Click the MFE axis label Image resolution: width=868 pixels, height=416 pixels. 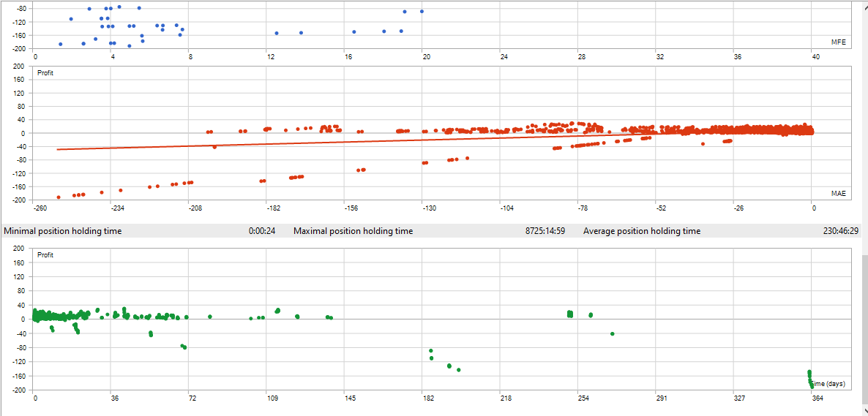click(838, 42)
